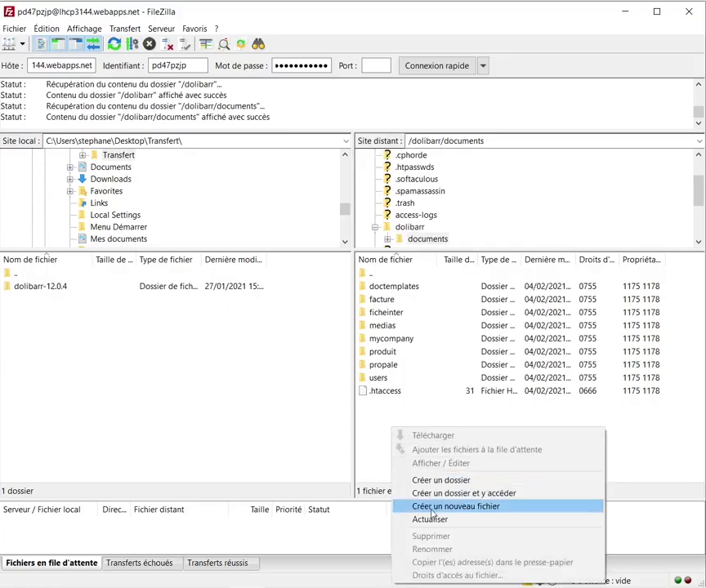Open the directory listing filters icon
The height and width of the screenshot is (588, 706).
pyautogui.click(x=206, y=44)
